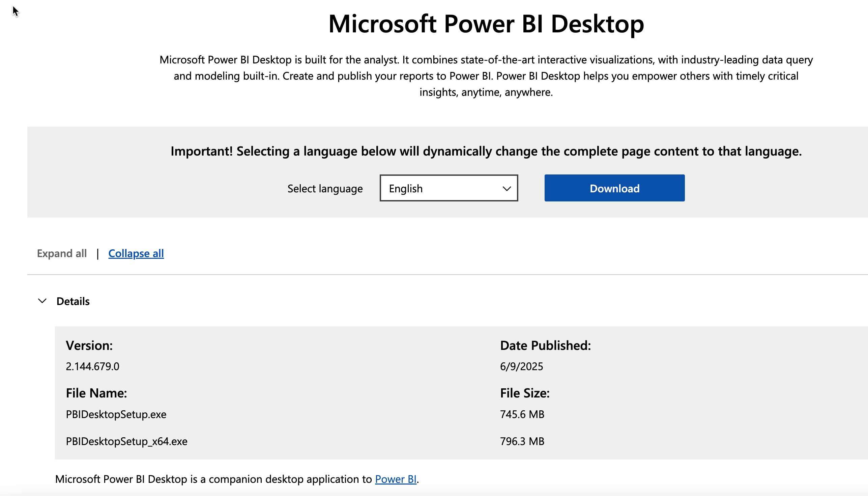Click the Expand all link
The height and width of the screenshot is (496, 868).
point(62,253)
